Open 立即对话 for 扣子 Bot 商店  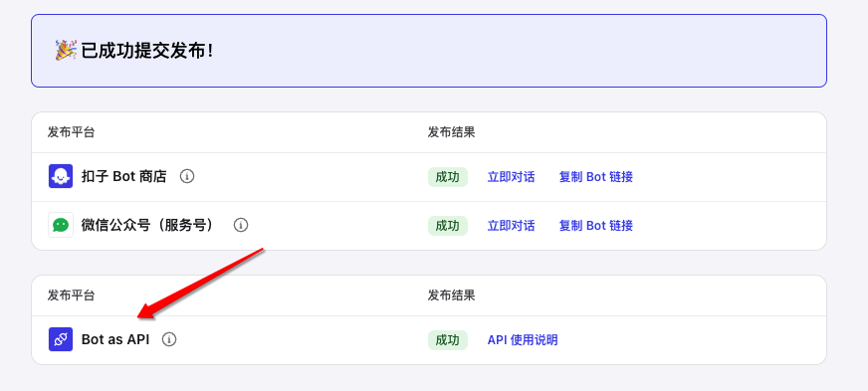[511, 177]
